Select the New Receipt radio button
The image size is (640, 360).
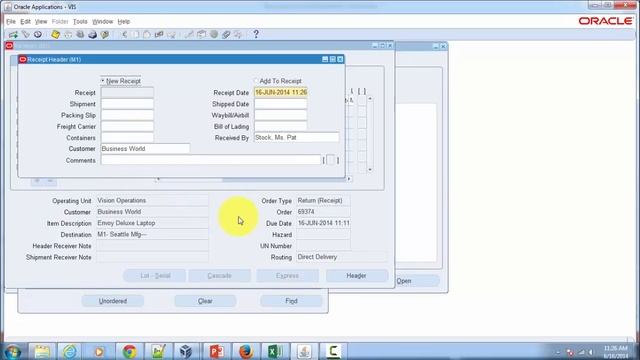pos(103,81)
